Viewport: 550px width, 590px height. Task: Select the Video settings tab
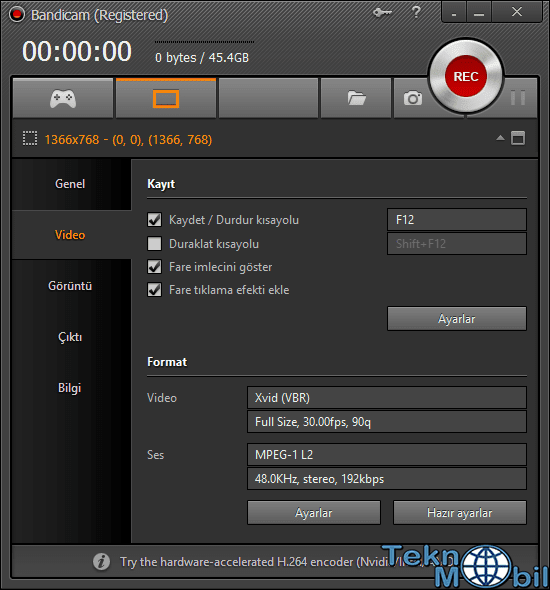pyautogui.click(x=71, y=235)
